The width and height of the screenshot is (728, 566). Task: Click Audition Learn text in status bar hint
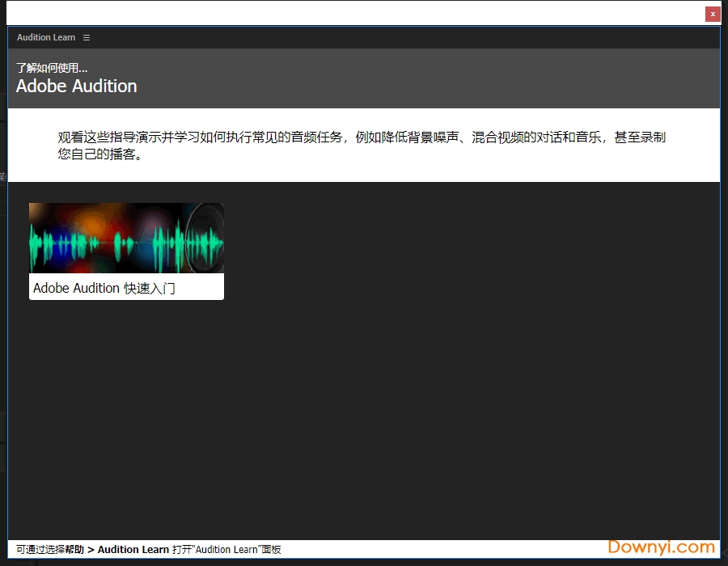129,549
